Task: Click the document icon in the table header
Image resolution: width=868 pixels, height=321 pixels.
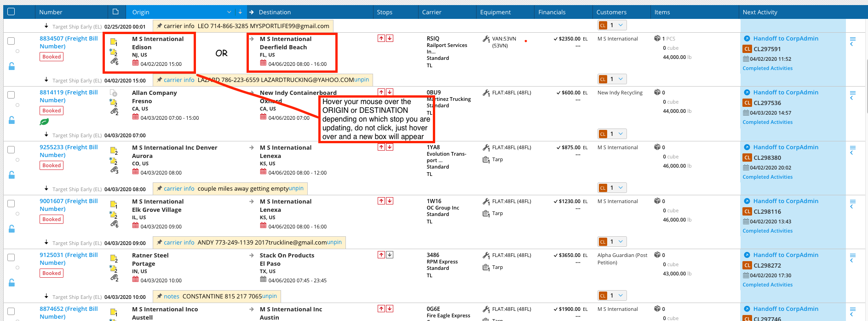Action: coord(115,12)
